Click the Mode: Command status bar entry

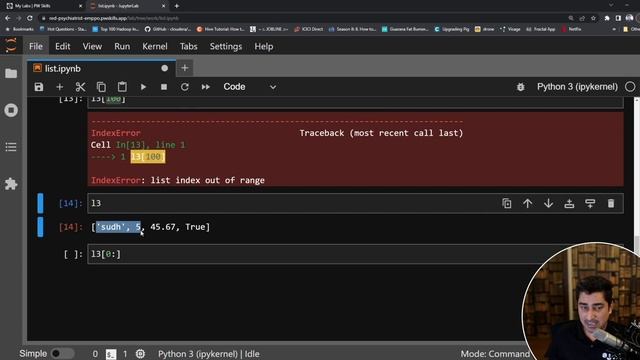point(495,354)
